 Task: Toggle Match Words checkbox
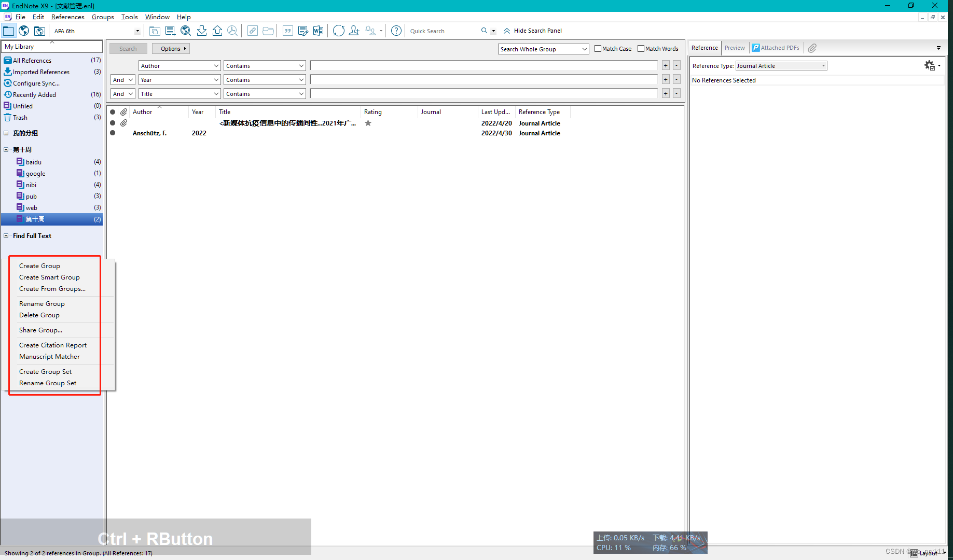click(641, 49)
